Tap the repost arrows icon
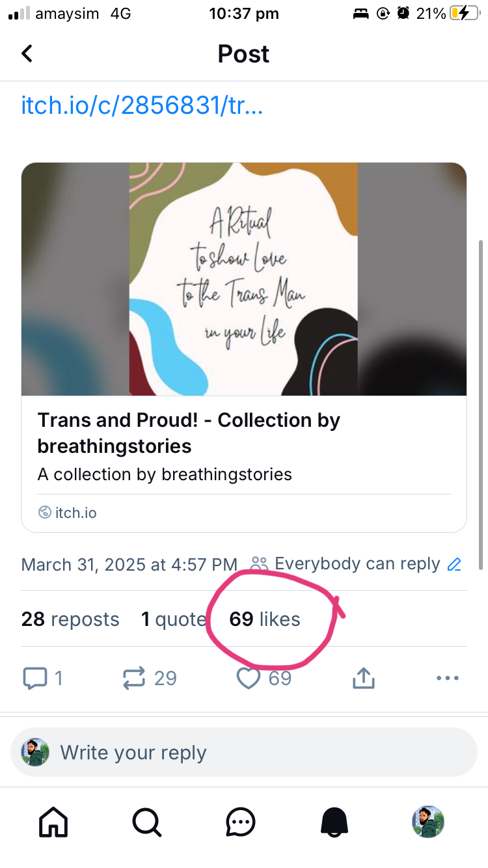The width and height of the screenshot is (488, 868). tap(134, 679)
